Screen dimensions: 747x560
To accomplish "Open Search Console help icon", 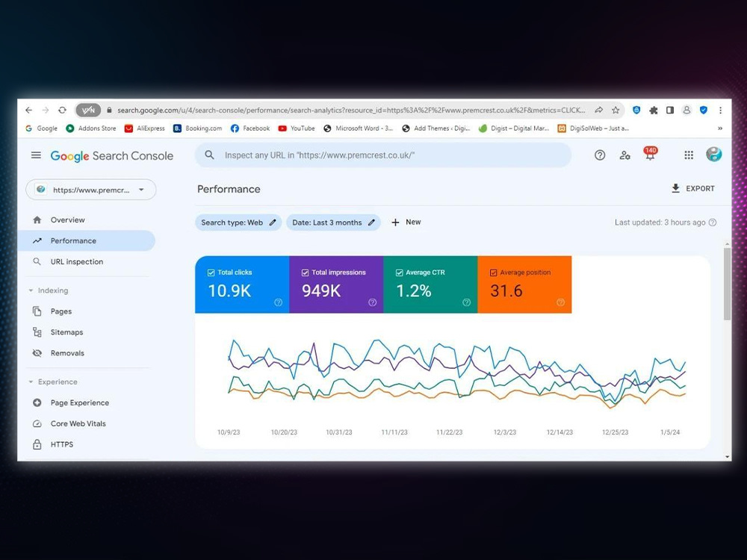I will (x=600, y=155).
